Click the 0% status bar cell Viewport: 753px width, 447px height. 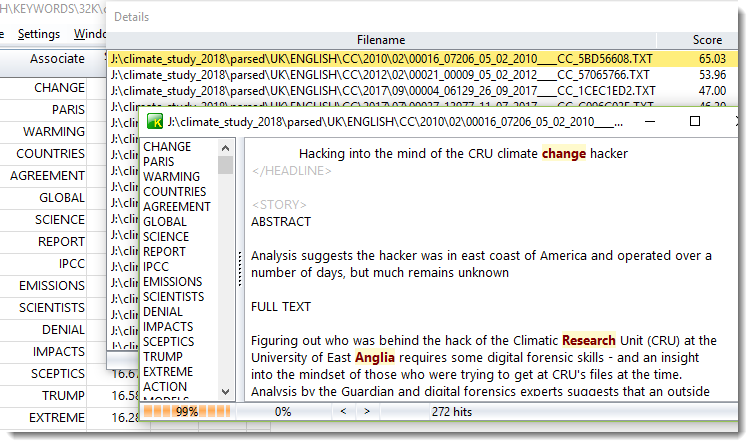pos(283,412)
